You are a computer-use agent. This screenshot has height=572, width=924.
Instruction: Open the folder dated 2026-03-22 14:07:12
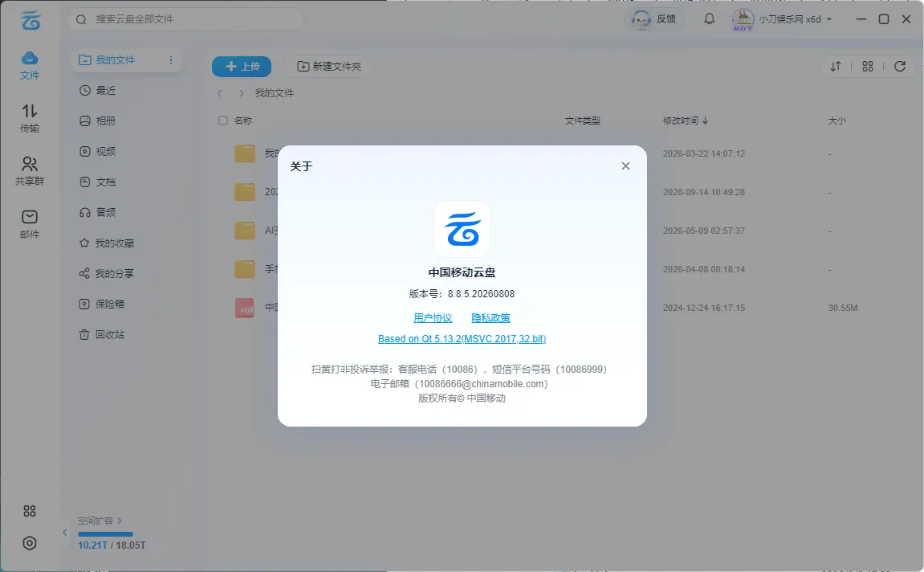(245, 153)
